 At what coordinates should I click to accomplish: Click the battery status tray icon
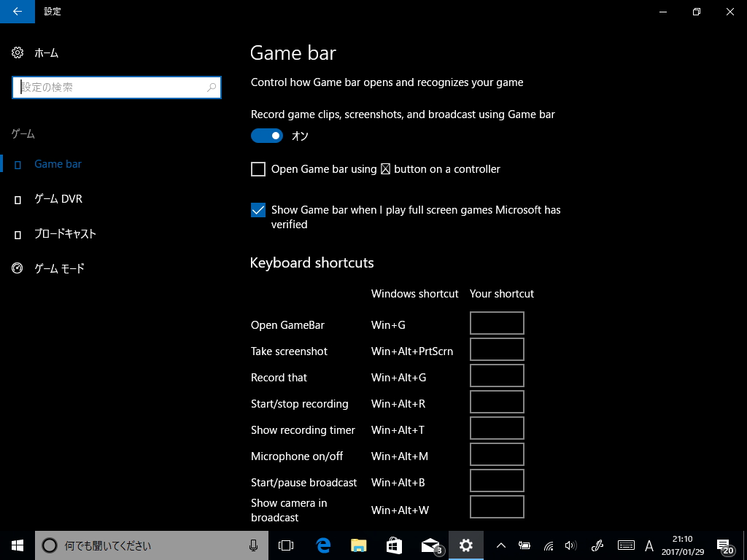coord(524,545)
